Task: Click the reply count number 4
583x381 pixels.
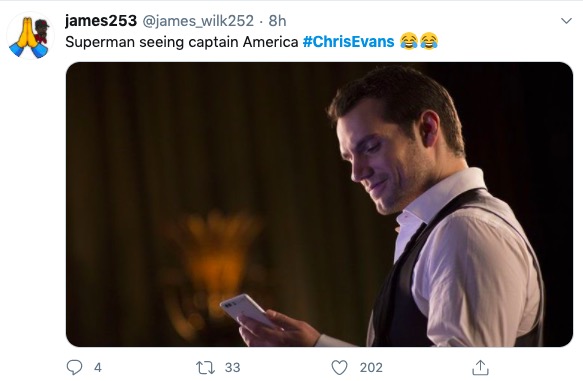Action: tap(98, 368)
